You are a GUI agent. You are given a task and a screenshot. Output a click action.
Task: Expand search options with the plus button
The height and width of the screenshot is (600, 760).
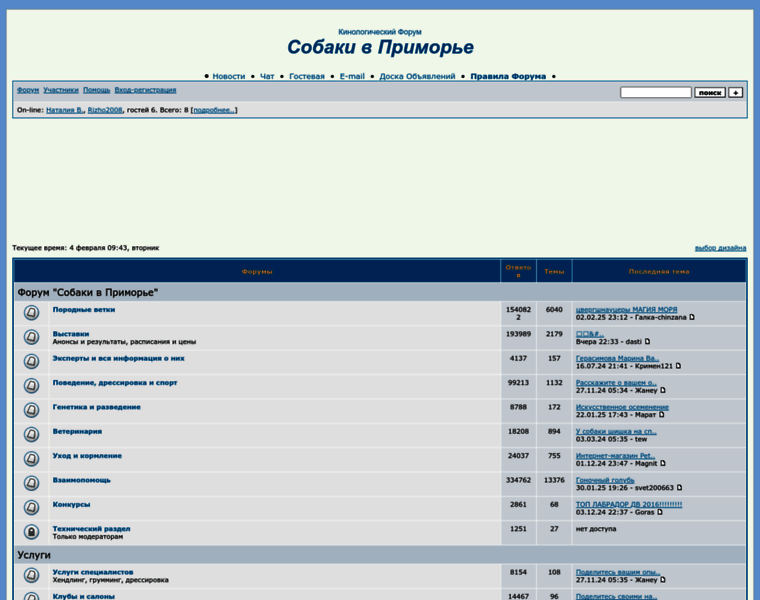click(x=735, y=92)
